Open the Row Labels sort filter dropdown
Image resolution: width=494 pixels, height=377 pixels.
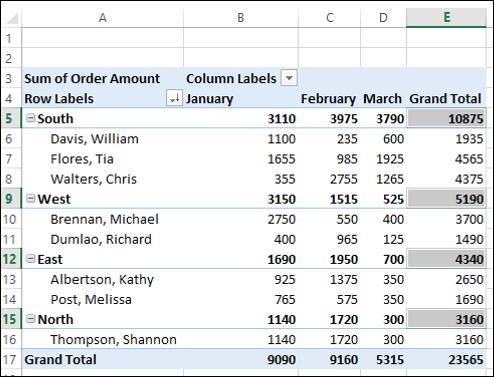pyautogui.click(x=174, y=98)
